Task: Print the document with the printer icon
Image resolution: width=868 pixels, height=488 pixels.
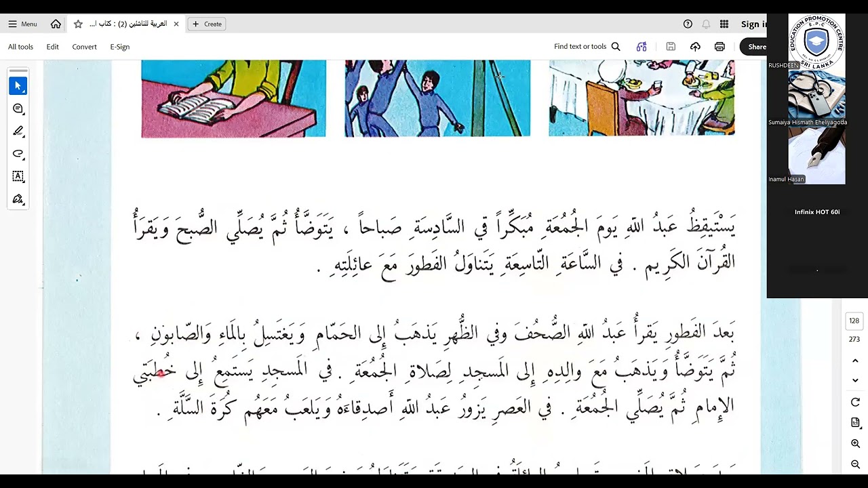Action: click(x=719, y=47)
